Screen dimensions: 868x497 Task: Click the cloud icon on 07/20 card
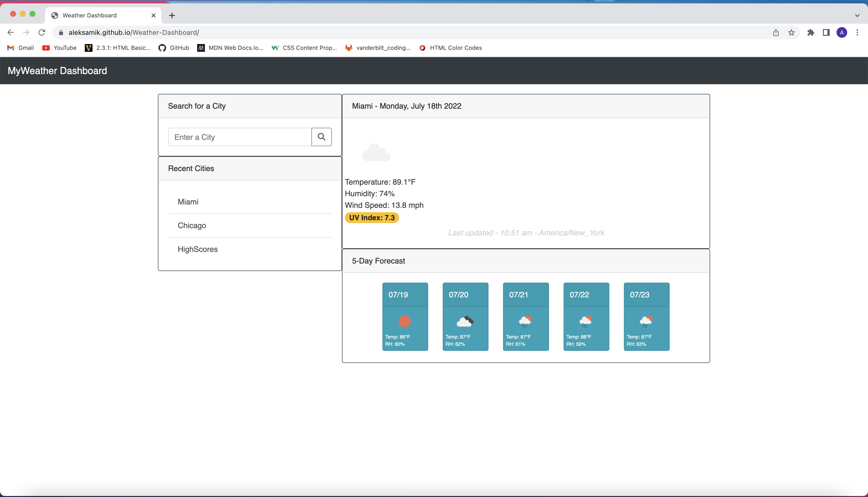click(465, 321)
